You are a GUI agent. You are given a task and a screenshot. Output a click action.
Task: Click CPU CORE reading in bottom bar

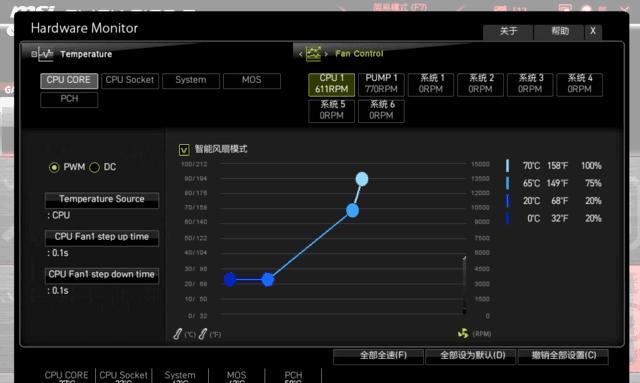point(67,376)
